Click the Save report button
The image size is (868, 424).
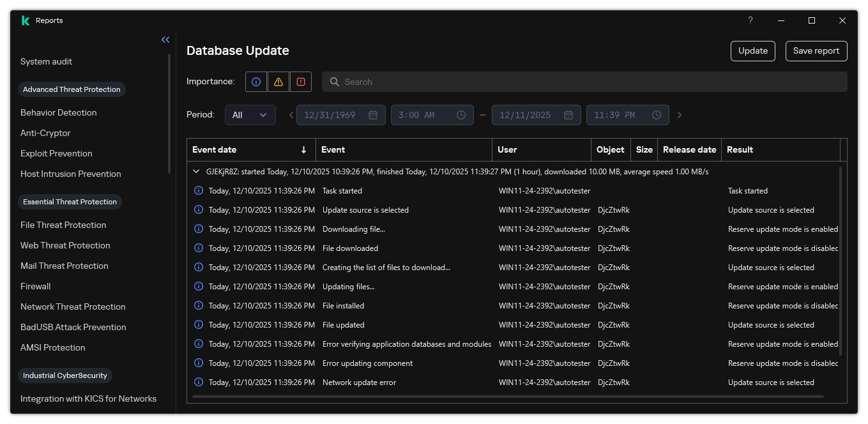[816, 51]
